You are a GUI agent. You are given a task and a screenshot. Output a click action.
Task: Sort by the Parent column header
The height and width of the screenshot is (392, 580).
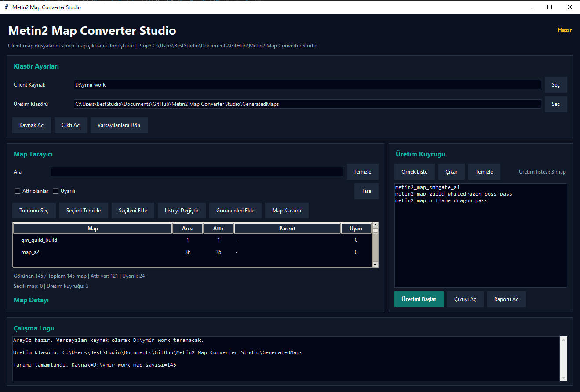pos(288,229)
